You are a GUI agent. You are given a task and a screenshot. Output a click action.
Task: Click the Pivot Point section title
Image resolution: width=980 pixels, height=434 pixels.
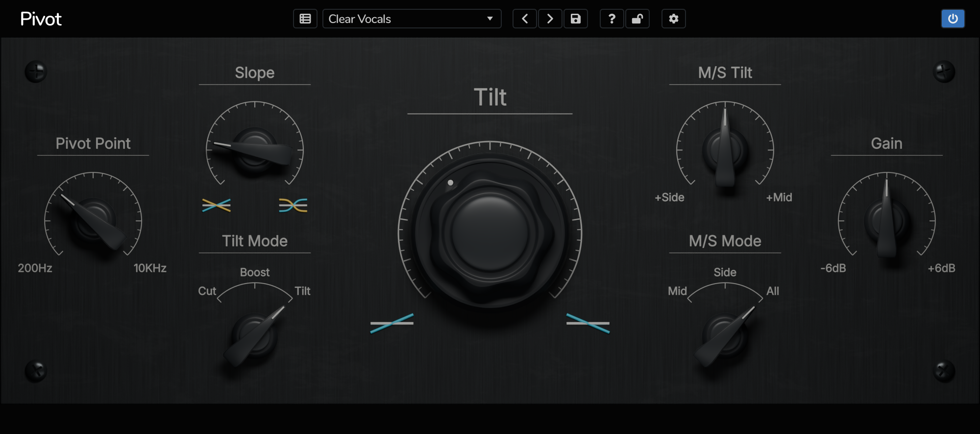93,144
